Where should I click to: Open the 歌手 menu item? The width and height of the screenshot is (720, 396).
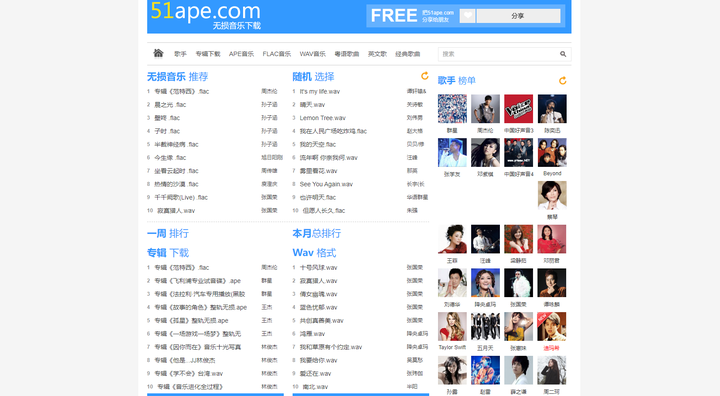[180, 54]
